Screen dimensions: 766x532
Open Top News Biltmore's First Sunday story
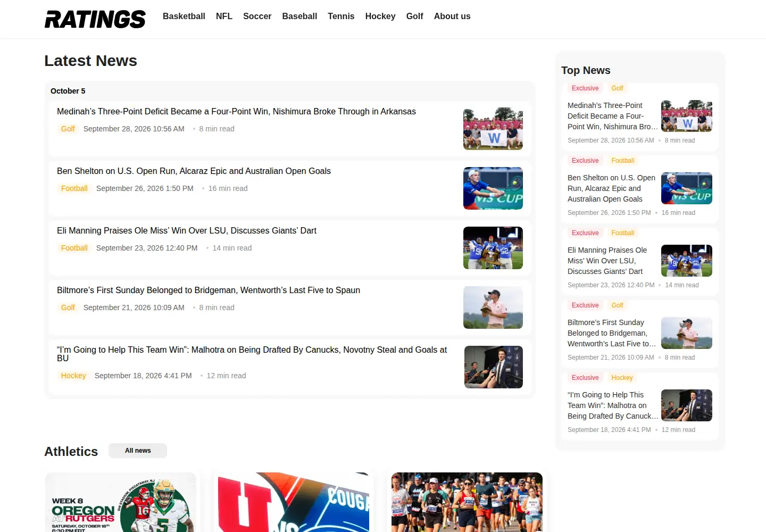pos(612,333)
